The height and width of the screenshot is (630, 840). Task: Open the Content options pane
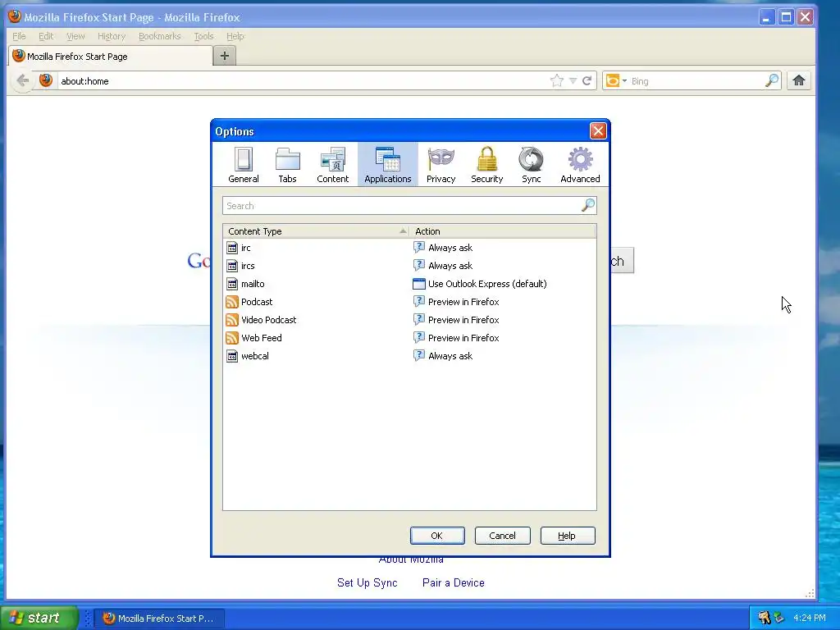tap(332, 165)
